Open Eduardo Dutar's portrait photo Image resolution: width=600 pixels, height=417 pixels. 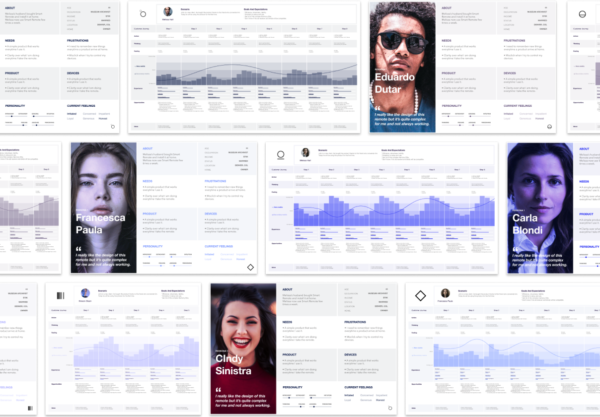[402, 65]
